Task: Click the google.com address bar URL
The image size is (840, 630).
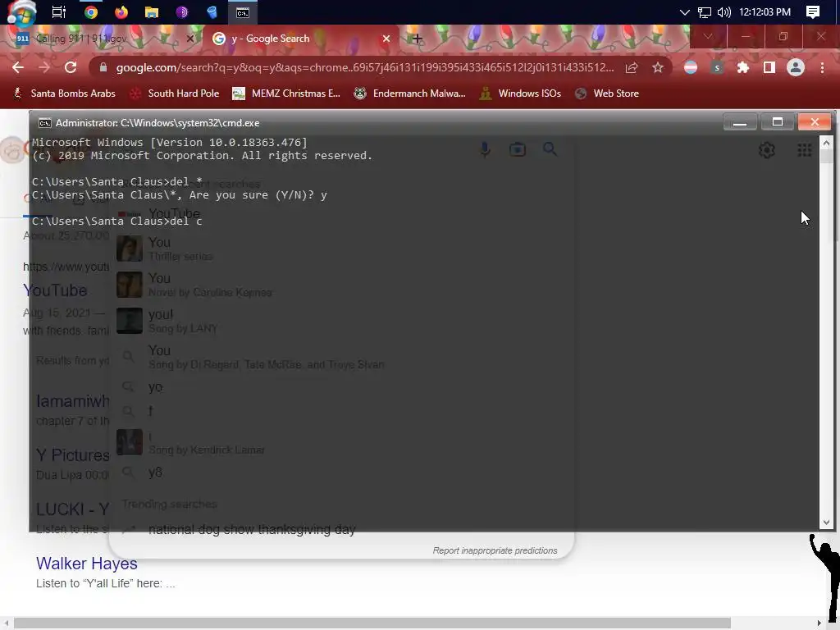Action: (365, 67)
